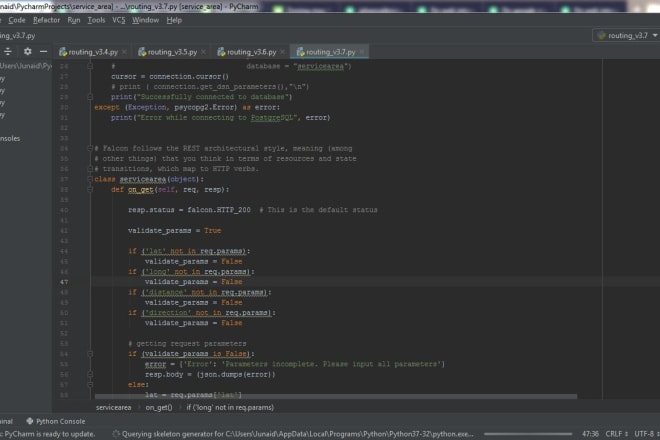Image resolution: width=660 pixels, height=440 pixels.
Task: Click the 47:36 cursor position indicator
Action: pyautogui.click(x=590, y=434)
